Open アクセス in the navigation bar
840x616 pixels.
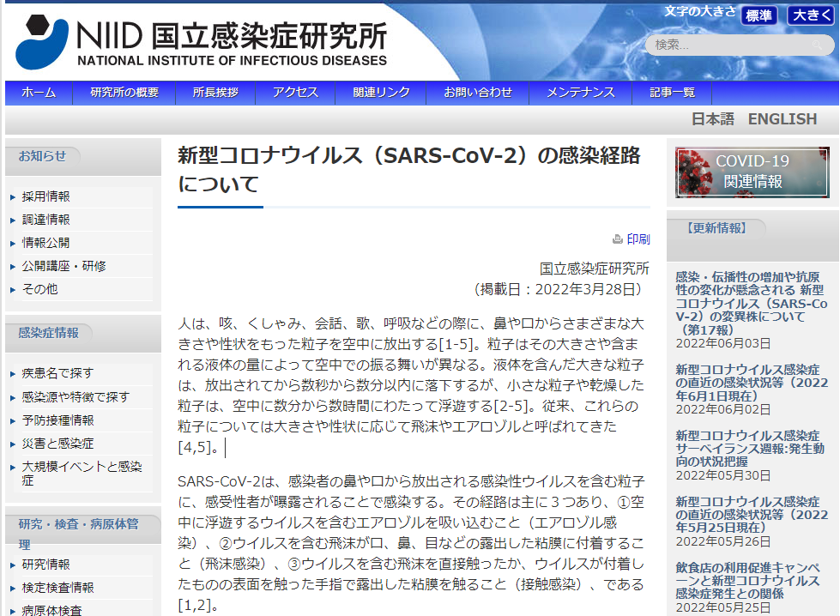[295, 93]
